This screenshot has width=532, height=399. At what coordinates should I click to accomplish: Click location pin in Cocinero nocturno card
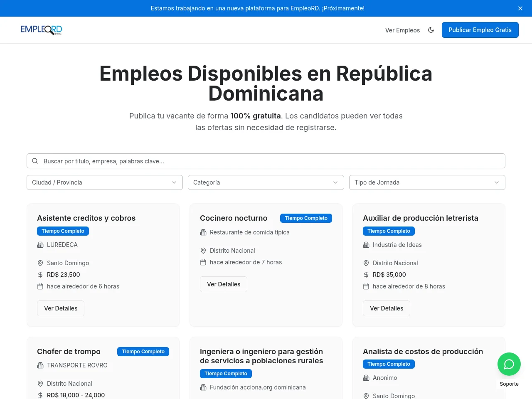[203, 251]
